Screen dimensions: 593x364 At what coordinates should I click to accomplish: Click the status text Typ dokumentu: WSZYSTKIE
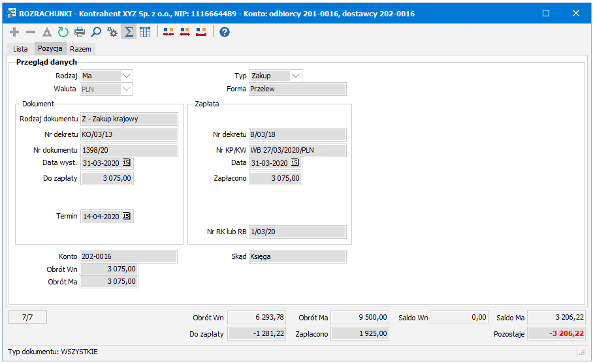[53, 352]
